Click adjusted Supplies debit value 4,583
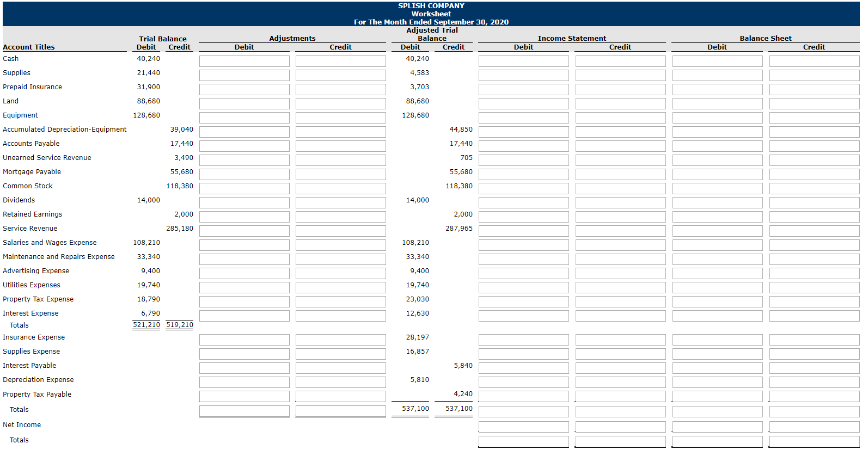868x456 pixels. pyautogui.click(x=420, y=73)
